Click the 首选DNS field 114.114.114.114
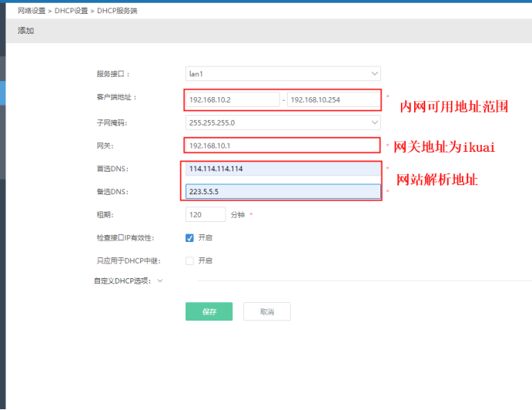This screenshot has width=532, height=410. [283, 169]
